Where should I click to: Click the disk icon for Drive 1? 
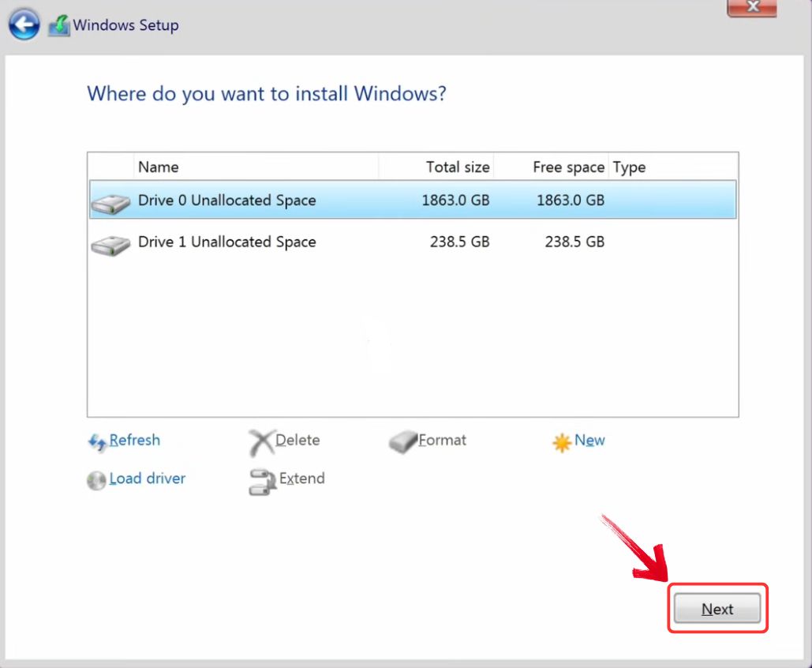[x=110, y=242]
